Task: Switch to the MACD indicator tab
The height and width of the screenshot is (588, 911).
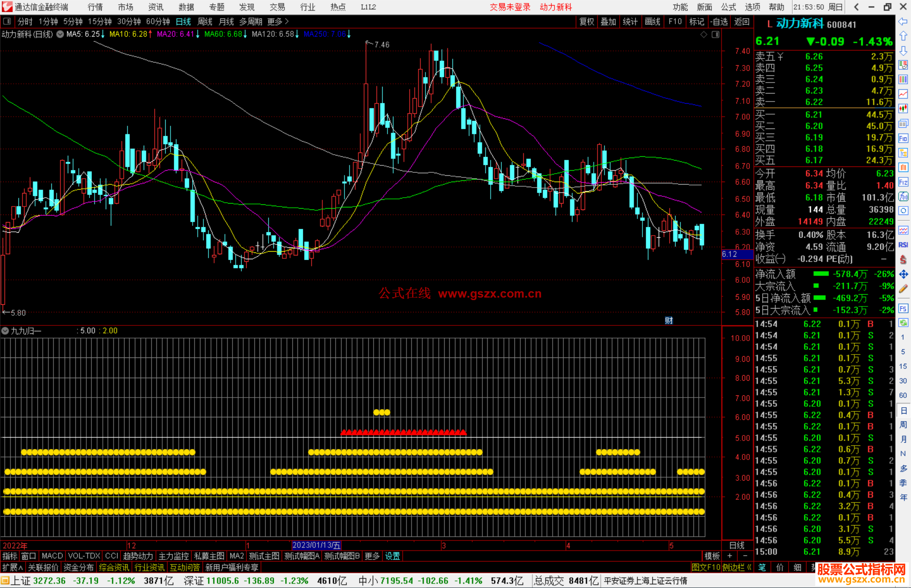Action: click(52, 556)
